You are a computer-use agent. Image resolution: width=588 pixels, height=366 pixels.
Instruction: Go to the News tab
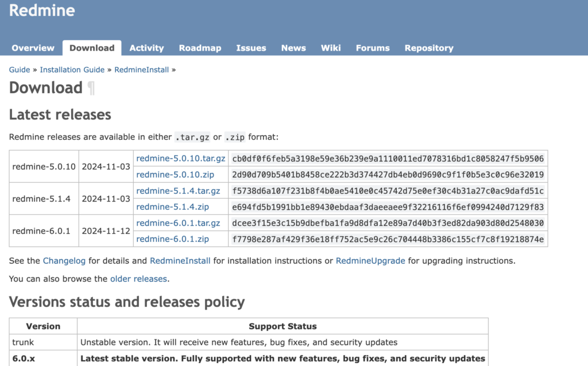(x=293, y=48)
